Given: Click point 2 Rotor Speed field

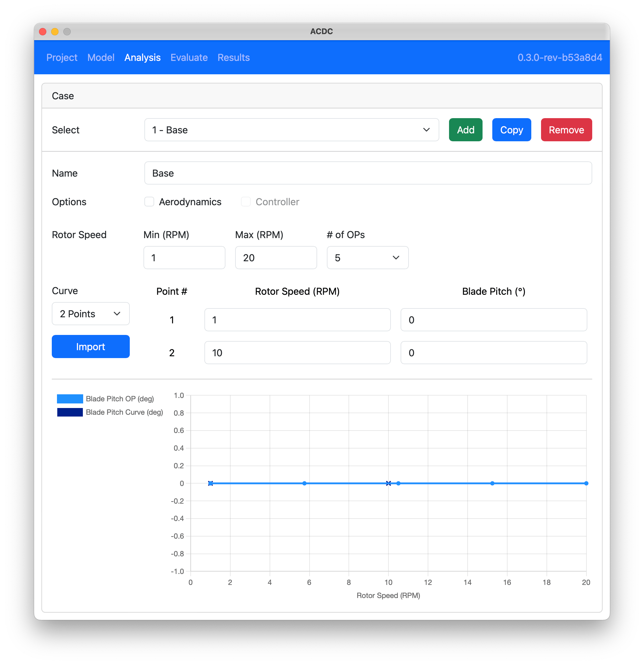Looking at the screenshot, I should 297,353.
